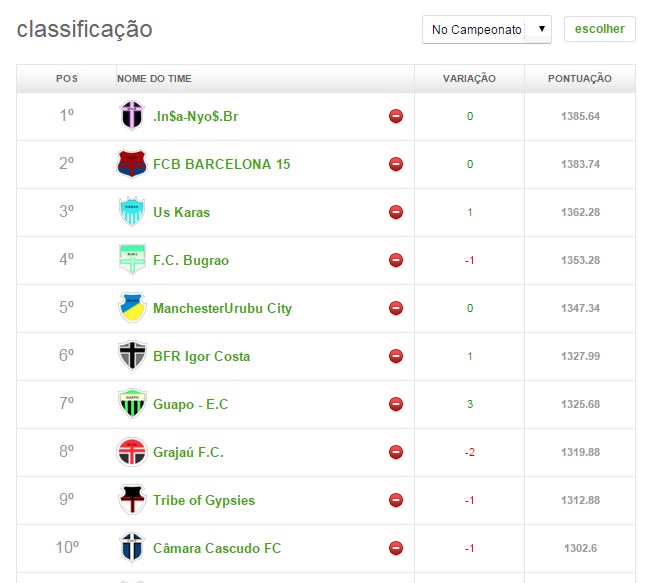645x583 pixels.
Task: Click the NOME DO TIME column header
Action: (154, 79)
